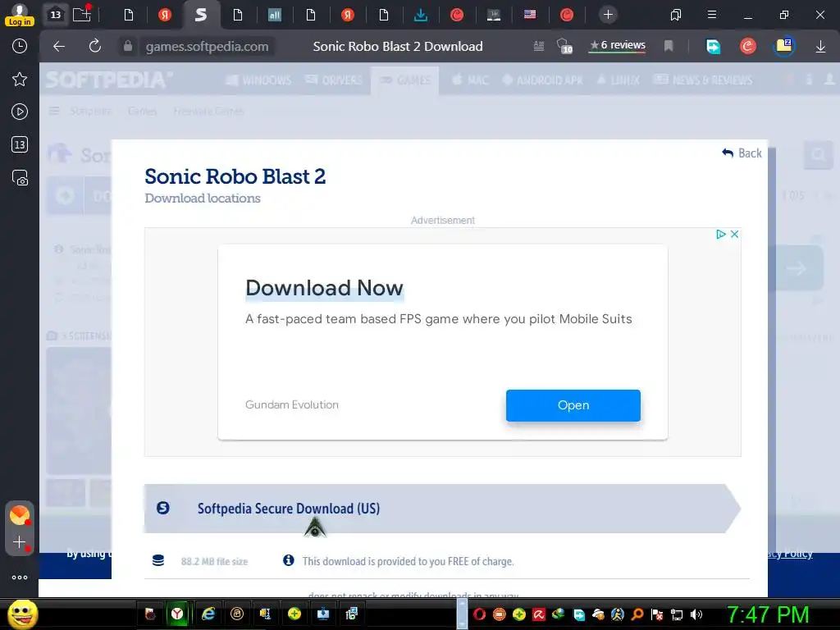Click the sidebar box icon numbered 13
This screenshot has width=840, height=630.
20,144
